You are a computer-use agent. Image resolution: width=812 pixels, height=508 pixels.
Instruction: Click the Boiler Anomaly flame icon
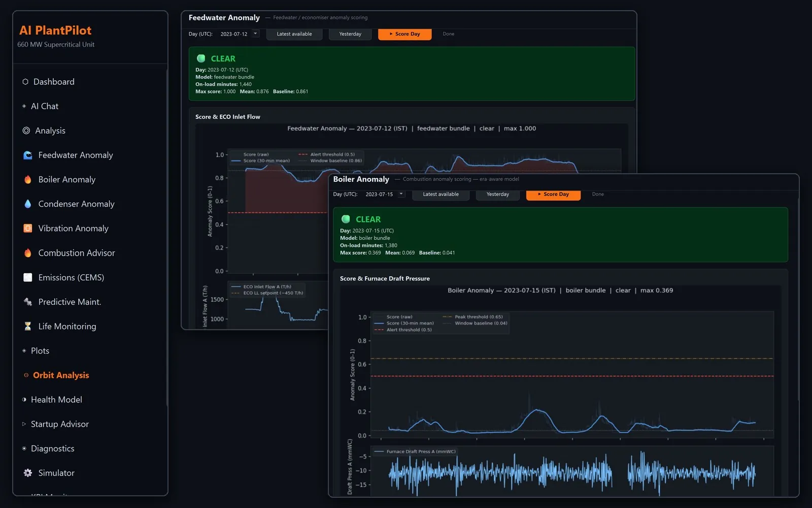click(x=28, y=179)
